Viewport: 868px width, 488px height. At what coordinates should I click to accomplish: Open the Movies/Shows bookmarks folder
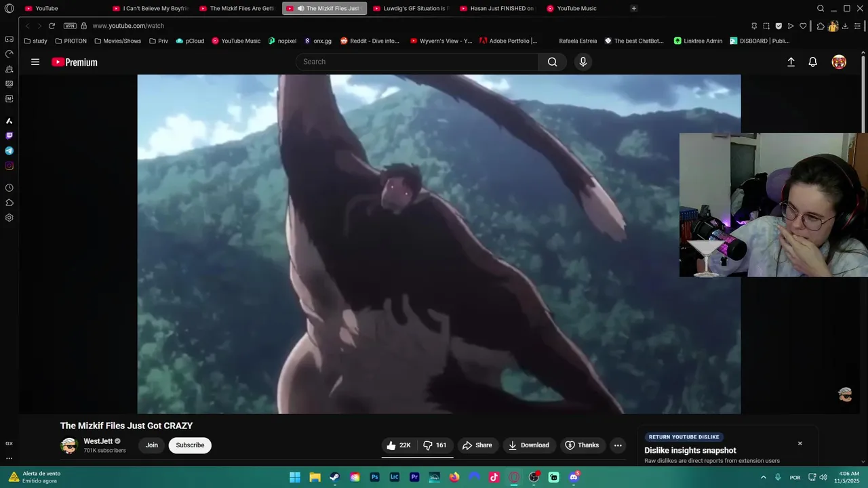pyautogui.click(x=118, y=41)
